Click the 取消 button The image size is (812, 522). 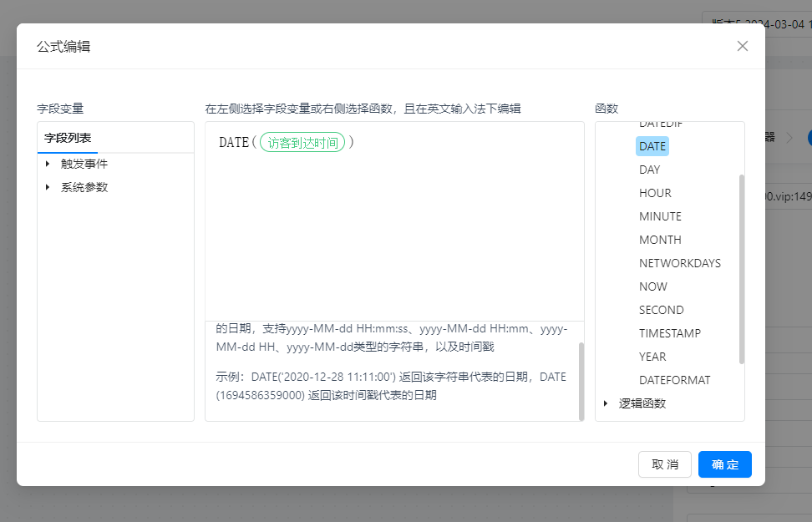click(665, 464)
